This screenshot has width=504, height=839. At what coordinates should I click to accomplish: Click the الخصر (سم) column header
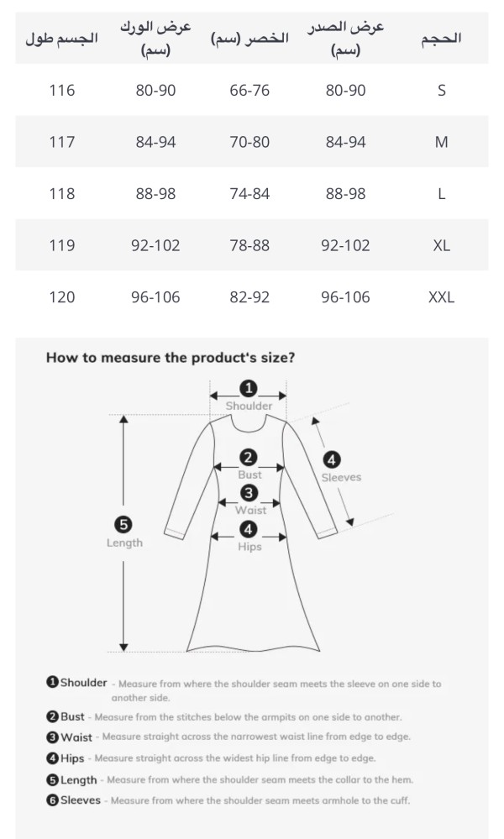coord(250,39)
